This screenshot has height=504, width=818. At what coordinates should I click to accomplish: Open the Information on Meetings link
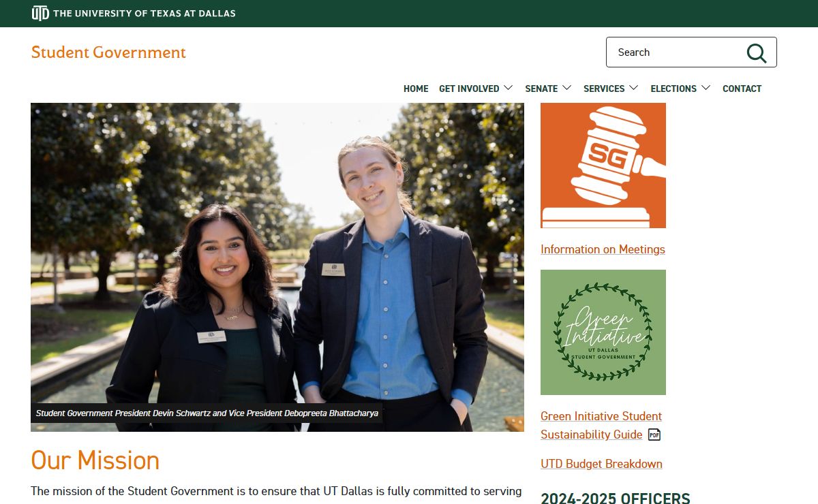[603, 249]
